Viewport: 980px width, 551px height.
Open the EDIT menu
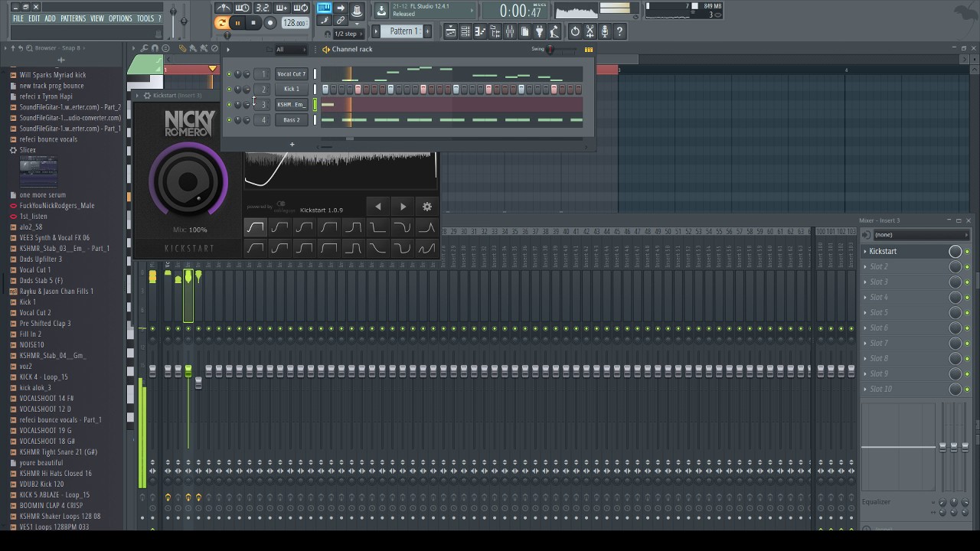point(34,18)
